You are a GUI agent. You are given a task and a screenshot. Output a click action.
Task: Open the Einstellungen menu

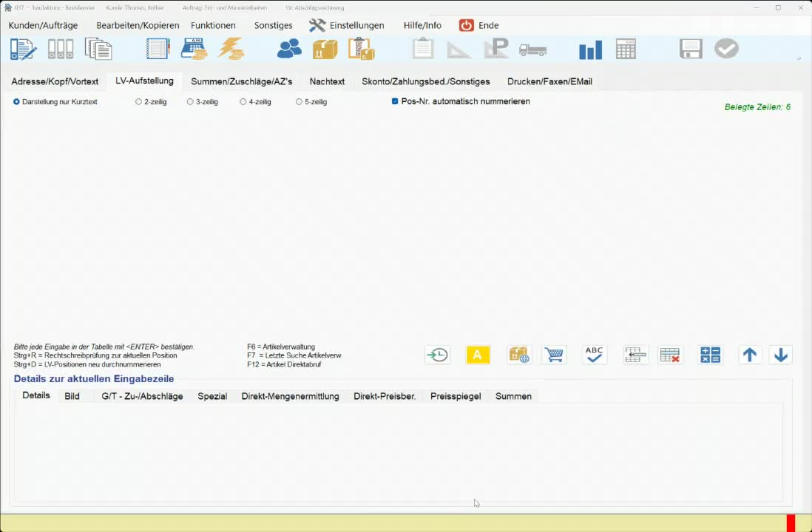(x=346, y=25)
